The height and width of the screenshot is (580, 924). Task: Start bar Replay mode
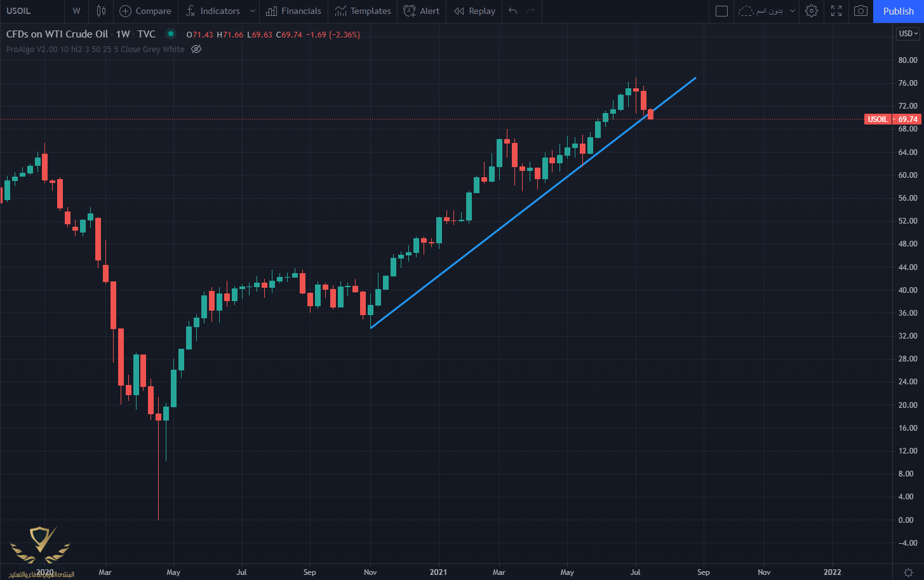coord(474,11)
